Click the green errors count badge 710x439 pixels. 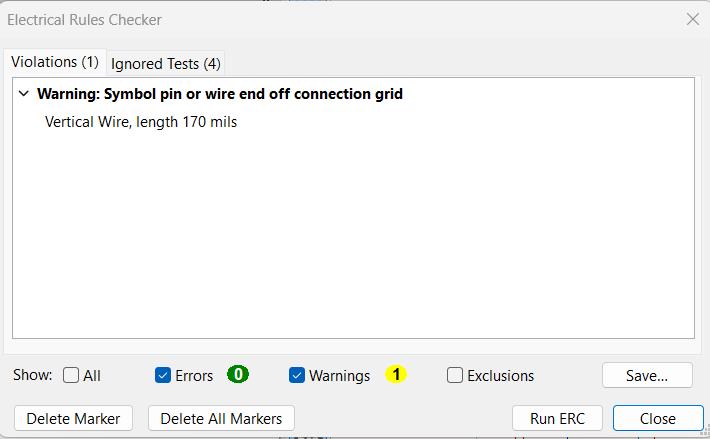click(x=238, y=374)
